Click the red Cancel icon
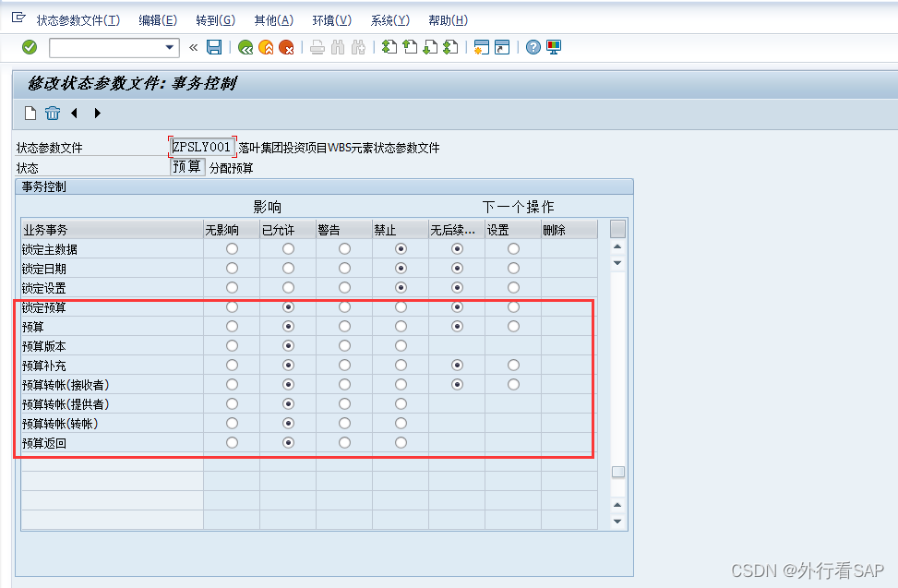The image size is (898, 588). pos(286,47)
